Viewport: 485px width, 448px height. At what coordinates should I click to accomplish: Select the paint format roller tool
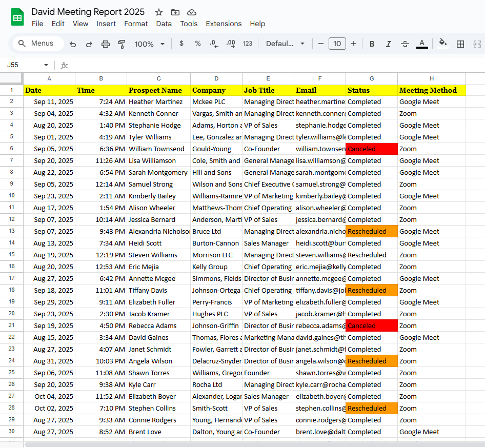tap(122, 44)
